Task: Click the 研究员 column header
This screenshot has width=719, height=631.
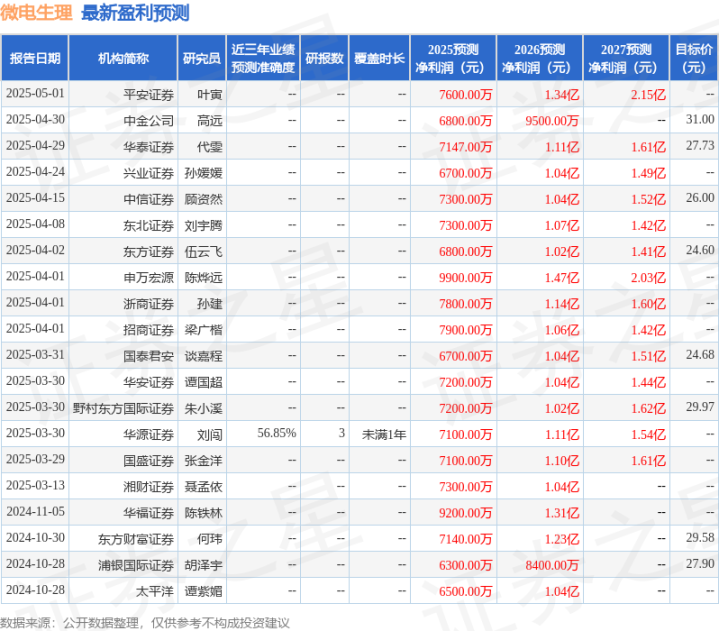Action: [202, 58]
